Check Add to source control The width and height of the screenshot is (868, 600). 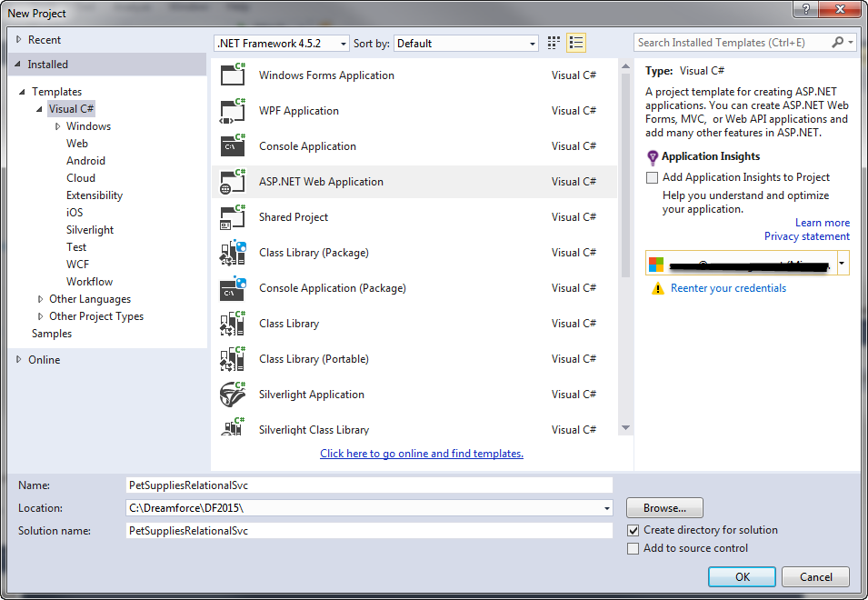pos(634,548)
